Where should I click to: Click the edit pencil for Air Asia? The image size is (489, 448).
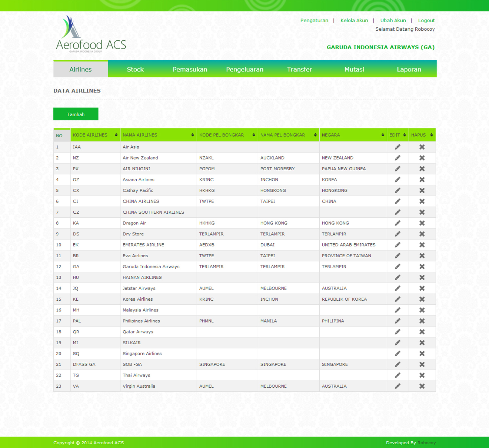(x=397, y=147)
